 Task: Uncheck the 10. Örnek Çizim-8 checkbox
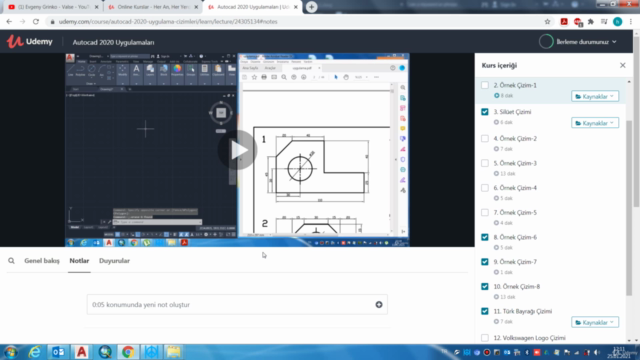click(484, 287)
